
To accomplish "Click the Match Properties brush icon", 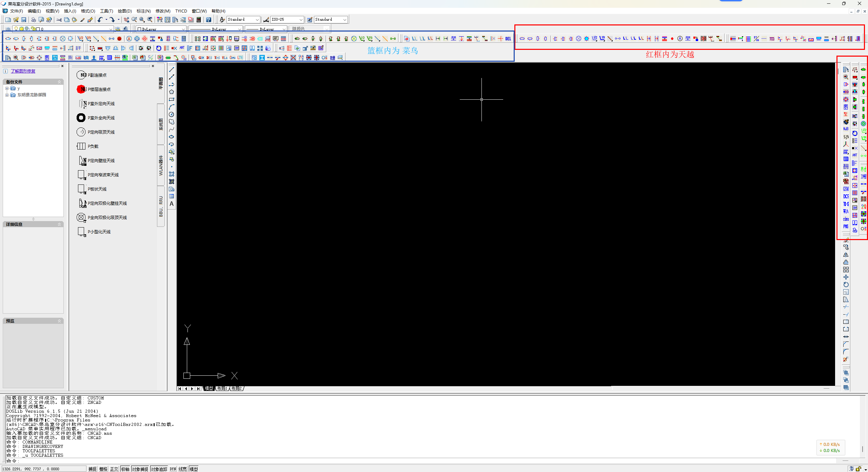I will tap(82, 20).
